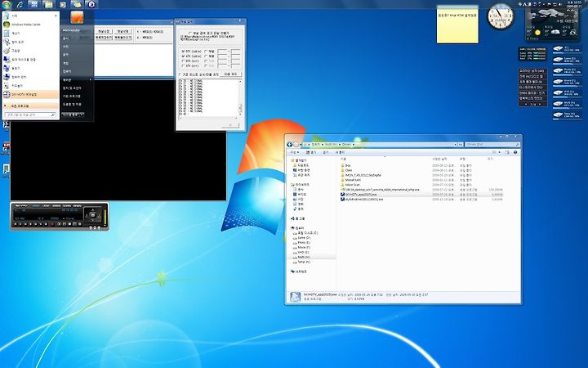Click the Temp (N:) drive gadget icon
This screenshot has height=368, width=588.
559,115
